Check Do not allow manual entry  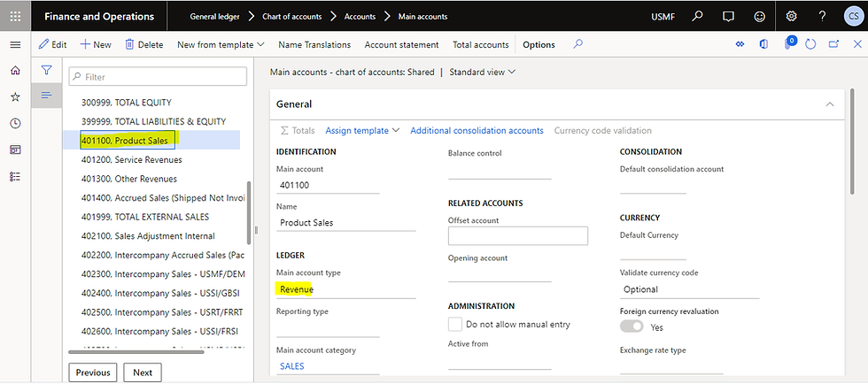tap(455, 324)
